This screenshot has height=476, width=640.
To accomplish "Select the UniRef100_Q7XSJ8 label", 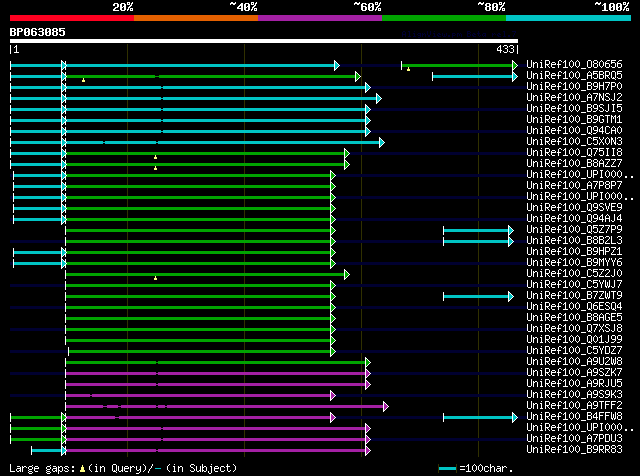I will pyautogui.click(x=574, y=328).
